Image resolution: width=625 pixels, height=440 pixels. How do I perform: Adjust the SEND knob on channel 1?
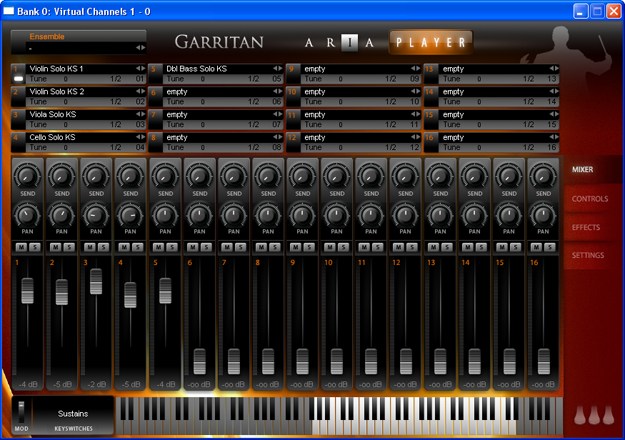tap(27, 176)
